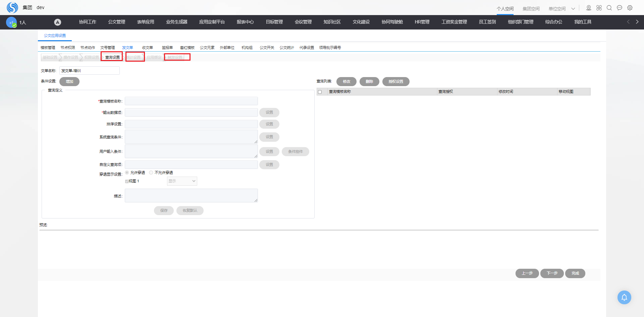Open the chat message bubble icon
Screen dimensions: 644x317
coord(620,8)
